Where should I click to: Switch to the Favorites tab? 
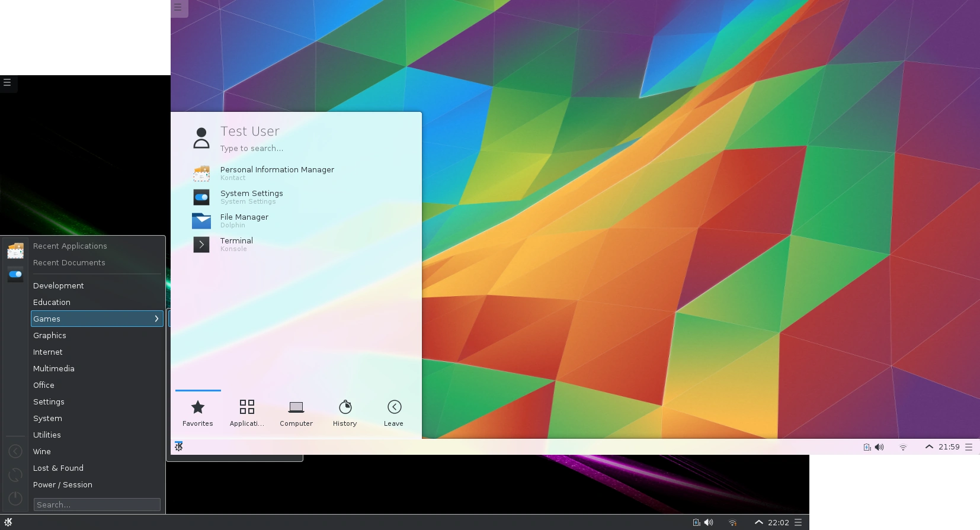tap(198, 413)
